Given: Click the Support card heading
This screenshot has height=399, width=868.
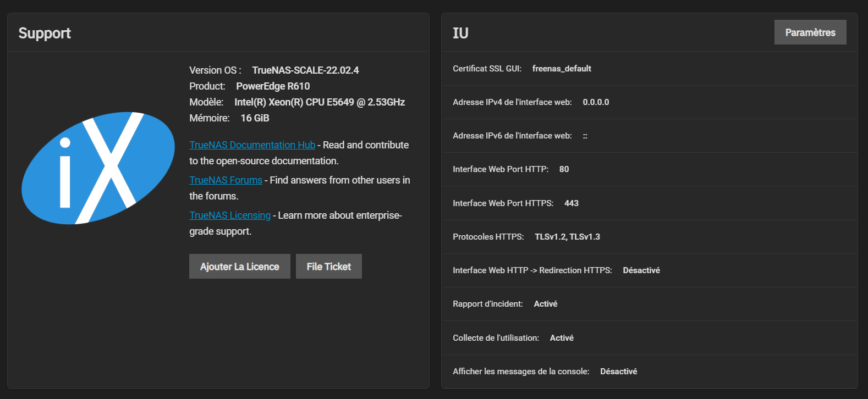Looking at the screenshot, I should tap(45, 33).
